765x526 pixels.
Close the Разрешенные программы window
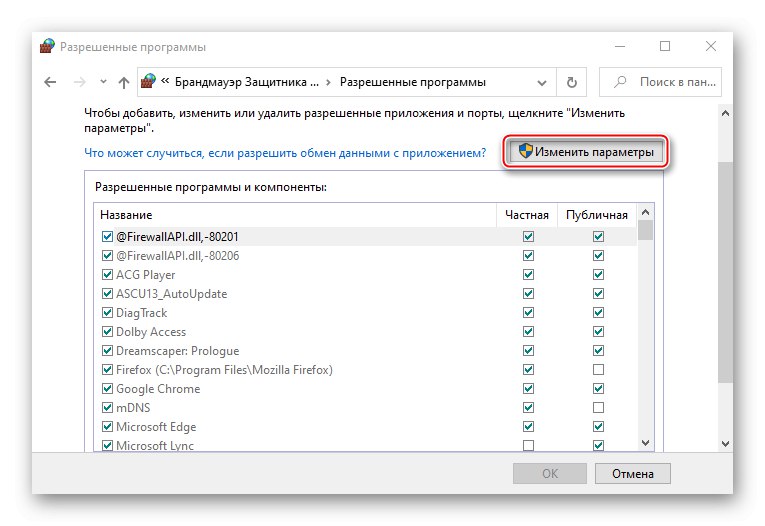pyautogui.click(x=711, y=46)
